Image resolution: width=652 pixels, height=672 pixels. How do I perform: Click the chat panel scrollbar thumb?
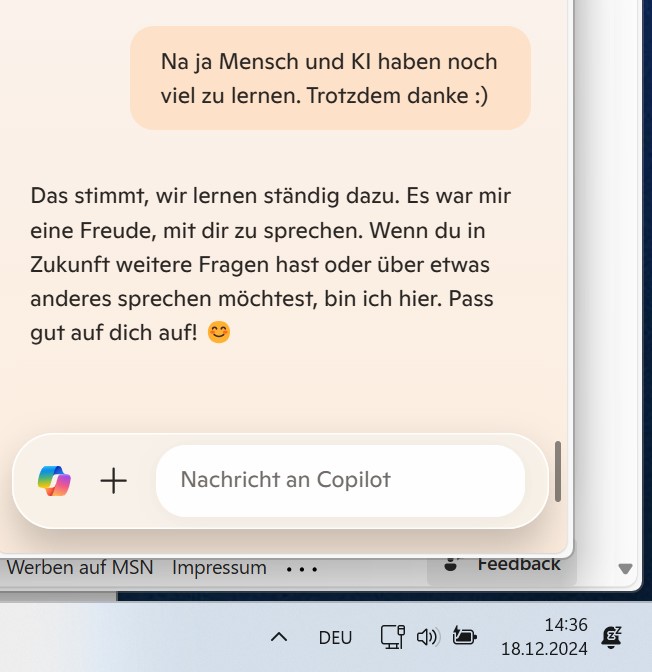(558, 471)
